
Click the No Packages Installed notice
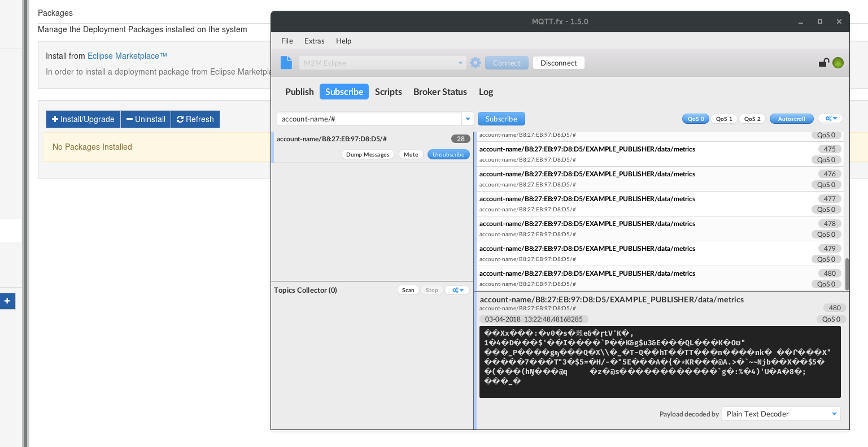pyautogui.click(x=92, y=147)
